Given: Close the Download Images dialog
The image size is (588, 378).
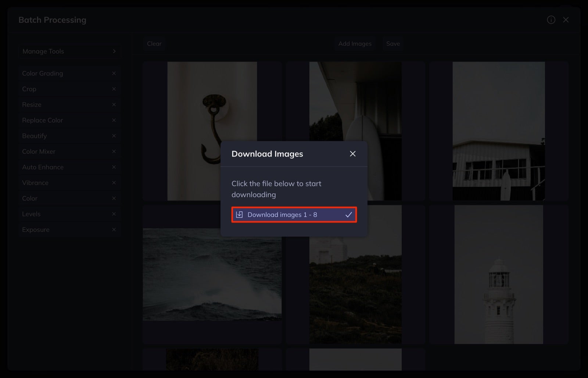Looking at the screenshot, I should [352, 154].
